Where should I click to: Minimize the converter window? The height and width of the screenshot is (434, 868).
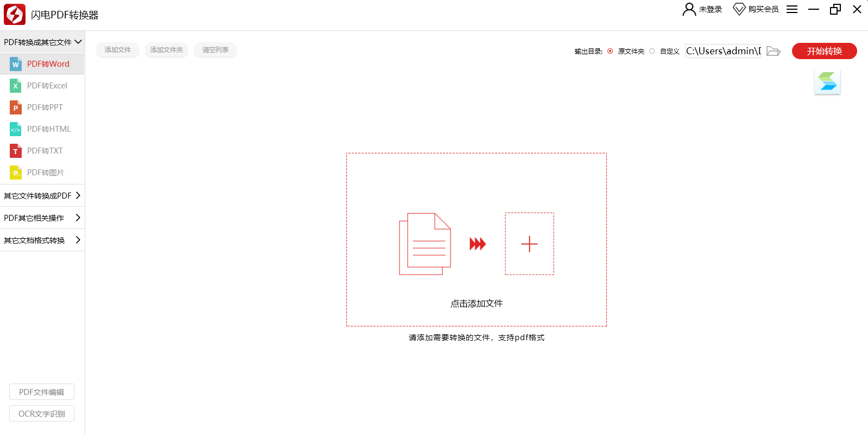814,9
